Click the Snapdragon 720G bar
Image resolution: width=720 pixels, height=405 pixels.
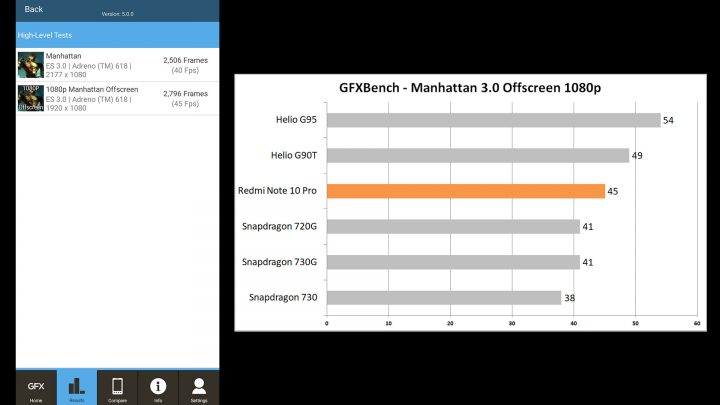(453, 226)
